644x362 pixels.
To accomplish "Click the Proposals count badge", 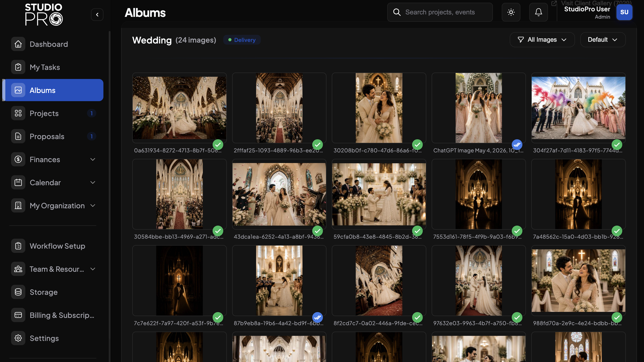I will point(91,136).
